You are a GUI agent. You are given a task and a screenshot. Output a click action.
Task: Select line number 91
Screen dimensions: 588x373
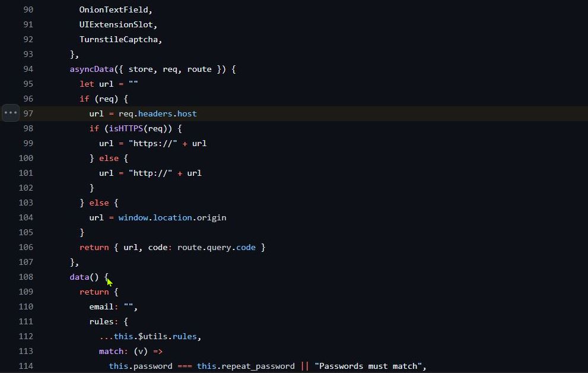(28, 24)
